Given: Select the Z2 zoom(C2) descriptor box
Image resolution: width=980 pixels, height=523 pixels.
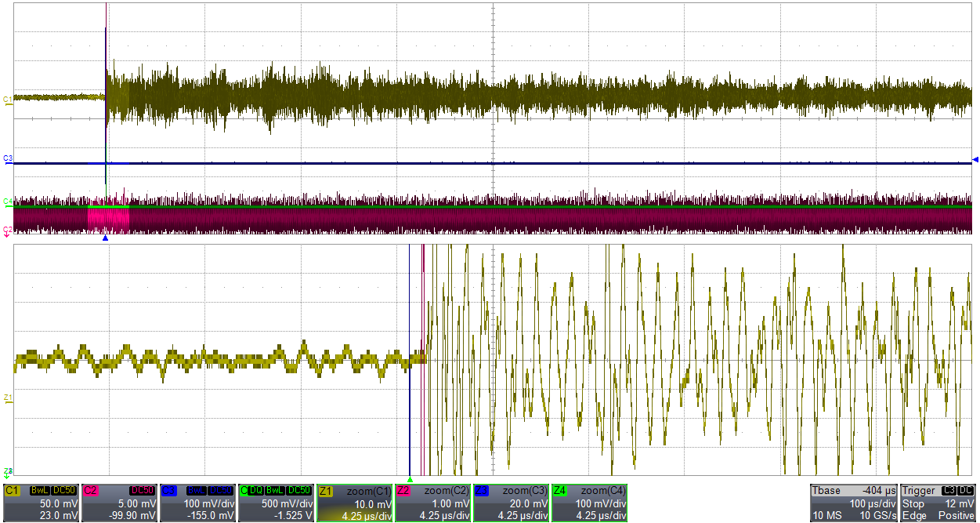Looking at the screenshot, I should pyautogui.click(x=433, y=503).
